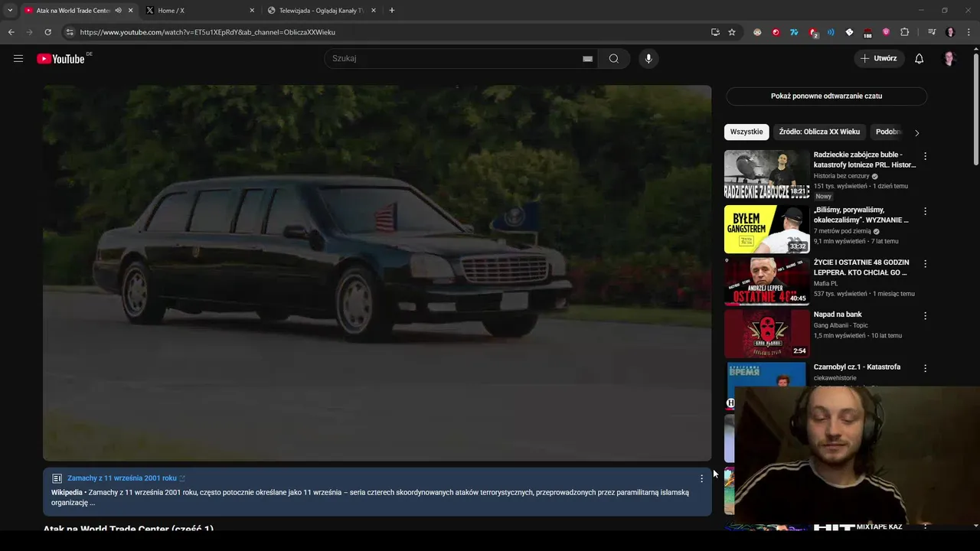
Task: View site information icon in address bar
Action: click(x=70, y=32)
